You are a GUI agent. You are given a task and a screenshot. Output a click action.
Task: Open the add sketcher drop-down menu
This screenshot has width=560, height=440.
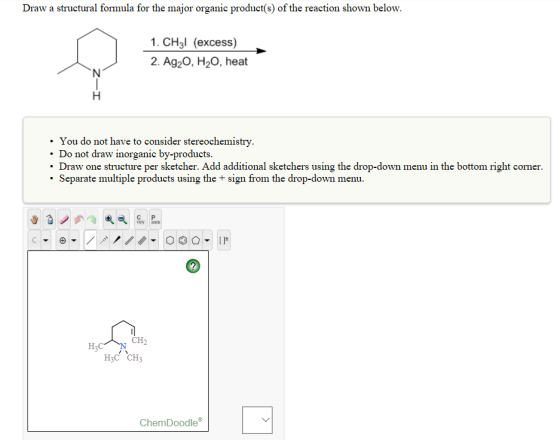click(257, 420)
